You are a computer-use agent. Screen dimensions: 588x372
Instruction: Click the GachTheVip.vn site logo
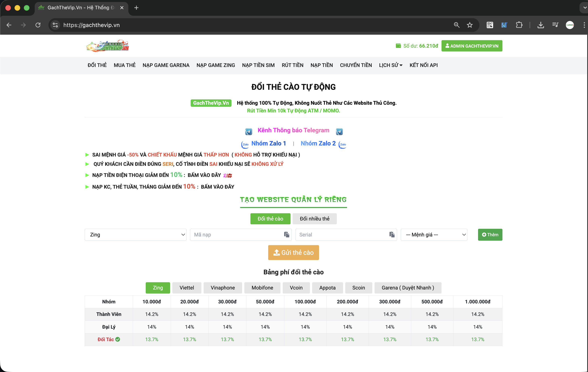click(x=108, y=46)
